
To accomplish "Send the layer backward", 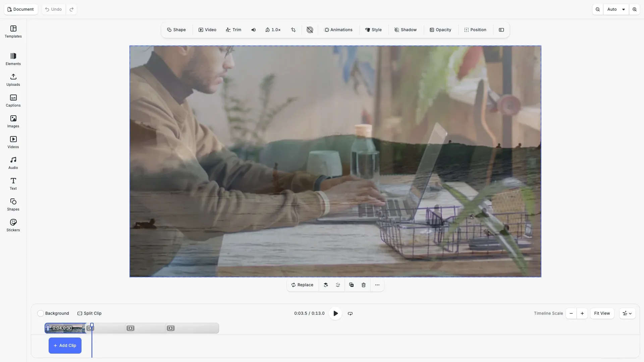I will coord(338,285).
